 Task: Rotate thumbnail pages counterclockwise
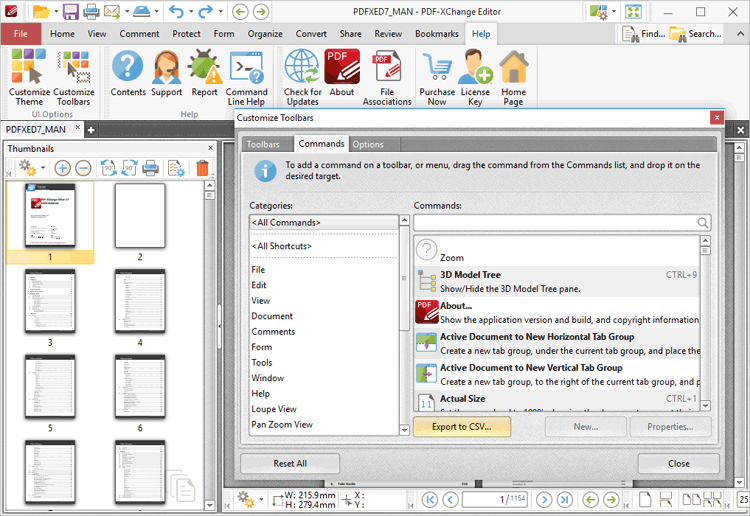108,168
